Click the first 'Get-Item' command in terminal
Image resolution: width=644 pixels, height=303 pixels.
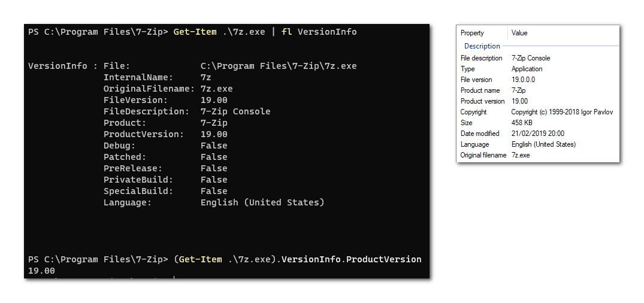[195, 32]
